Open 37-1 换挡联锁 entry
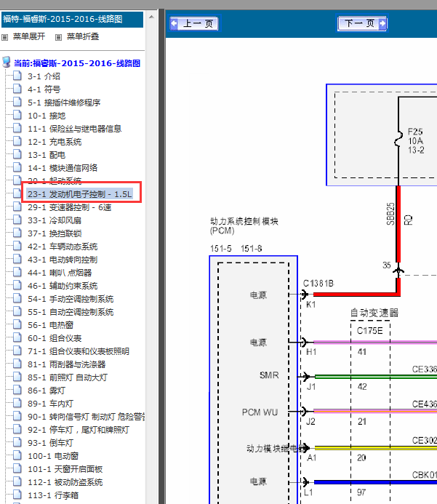Viewport: 437px width, 504px height. tap(55, 233)
